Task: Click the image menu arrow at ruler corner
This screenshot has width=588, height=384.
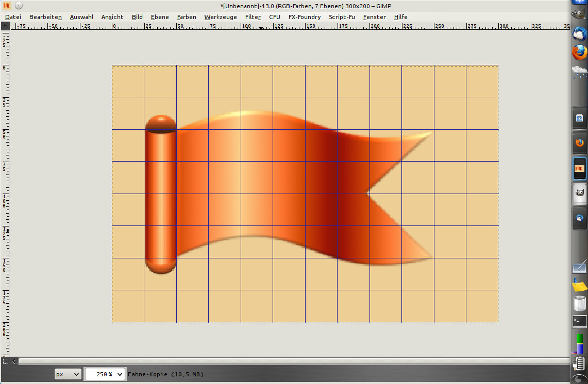Action: pos(5,25)
